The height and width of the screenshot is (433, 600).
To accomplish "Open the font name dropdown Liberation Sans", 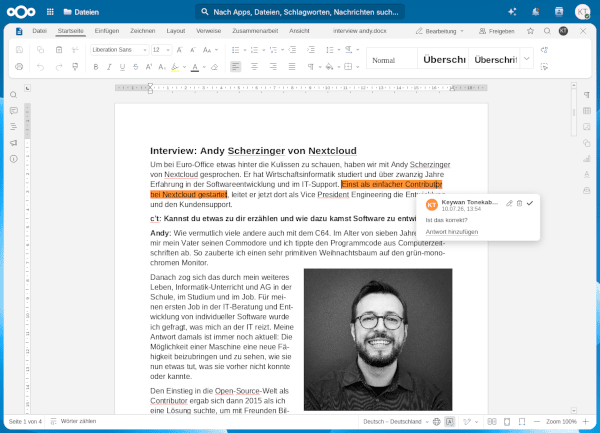I will 119,50.
